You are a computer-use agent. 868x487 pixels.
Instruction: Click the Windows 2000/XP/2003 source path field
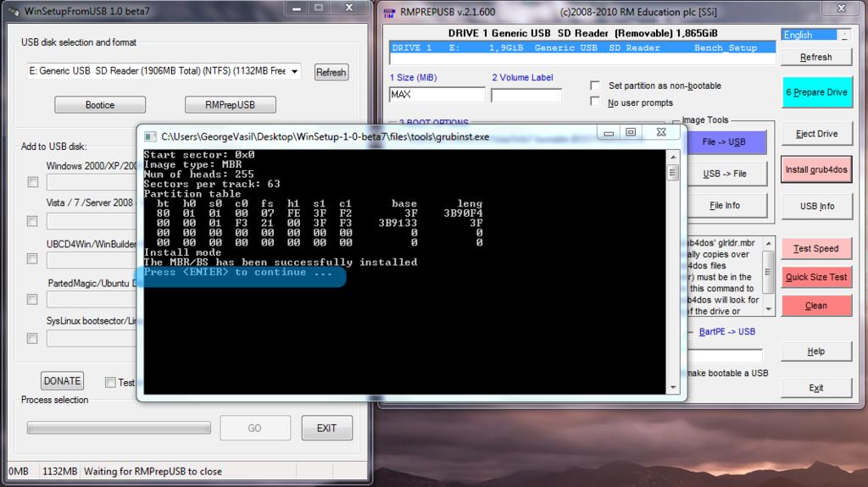(92, 182)
